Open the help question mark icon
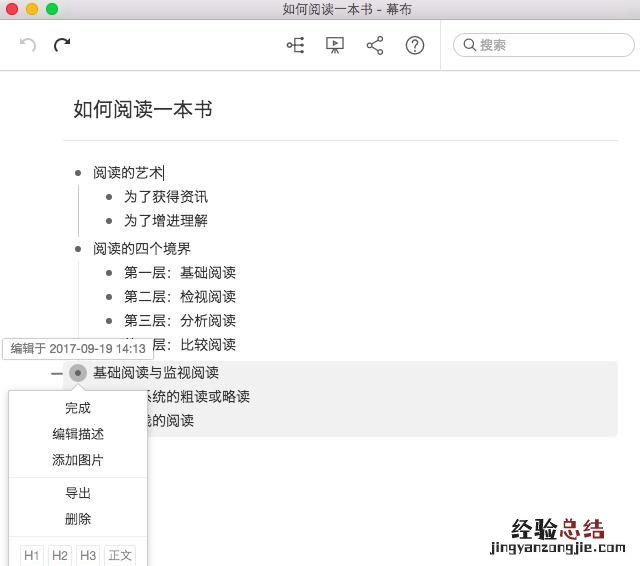 tap(415, 46)
